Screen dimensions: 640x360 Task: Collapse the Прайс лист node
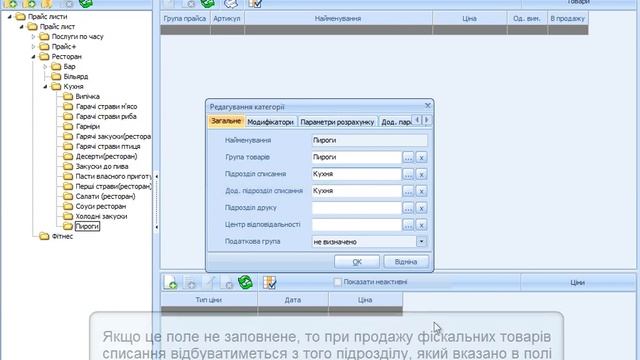click(x=21, y=27)
